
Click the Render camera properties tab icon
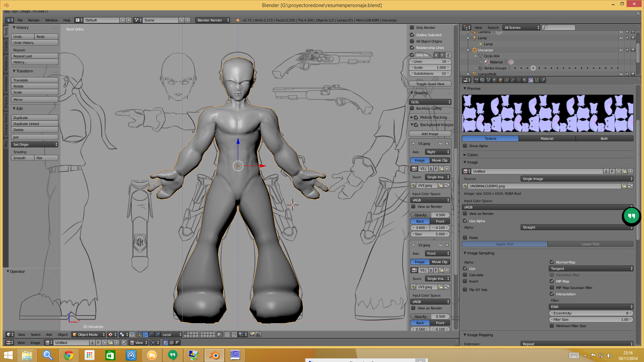pos(476,80)
